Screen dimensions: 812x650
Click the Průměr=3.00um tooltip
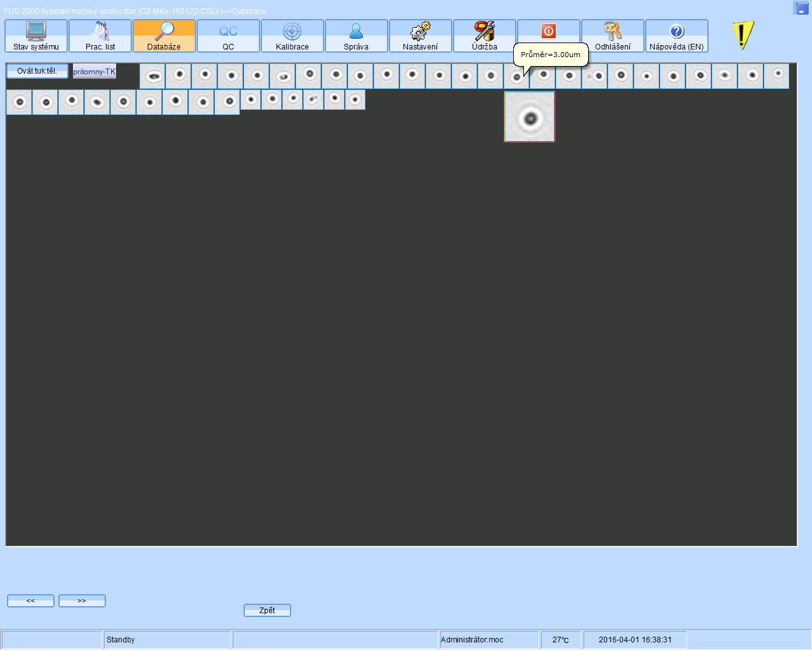coord(551,55)
